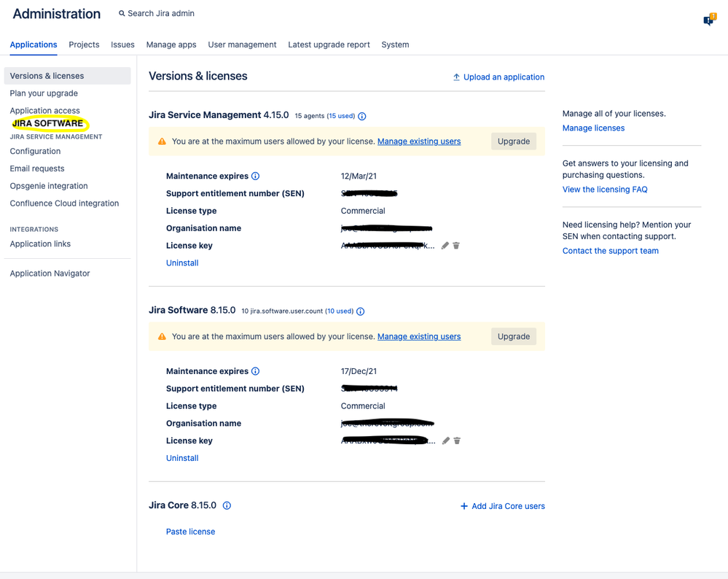Click 15 used link for Service Management
The image size is (728, 579).
341,116
